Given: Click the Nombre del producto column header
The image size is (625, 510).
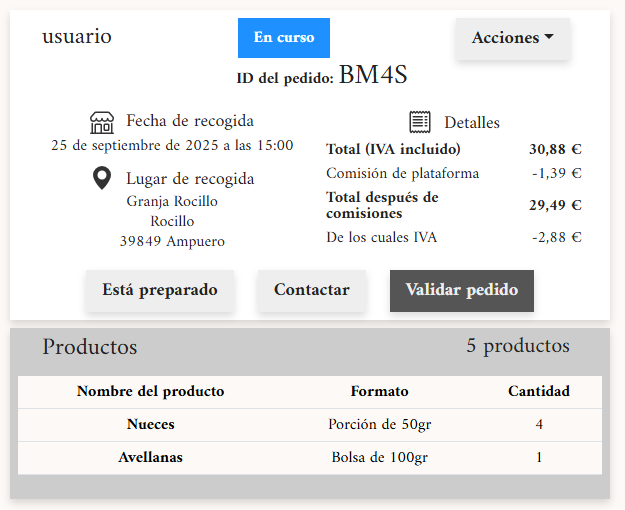Looking at the screenshot, I should point(151,392).
